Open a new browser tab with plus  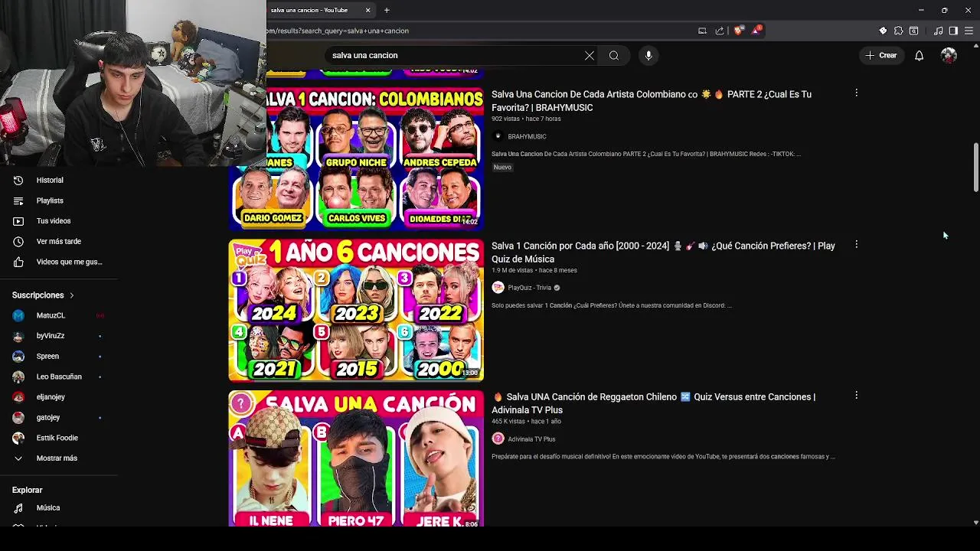(x=387, y=10)
